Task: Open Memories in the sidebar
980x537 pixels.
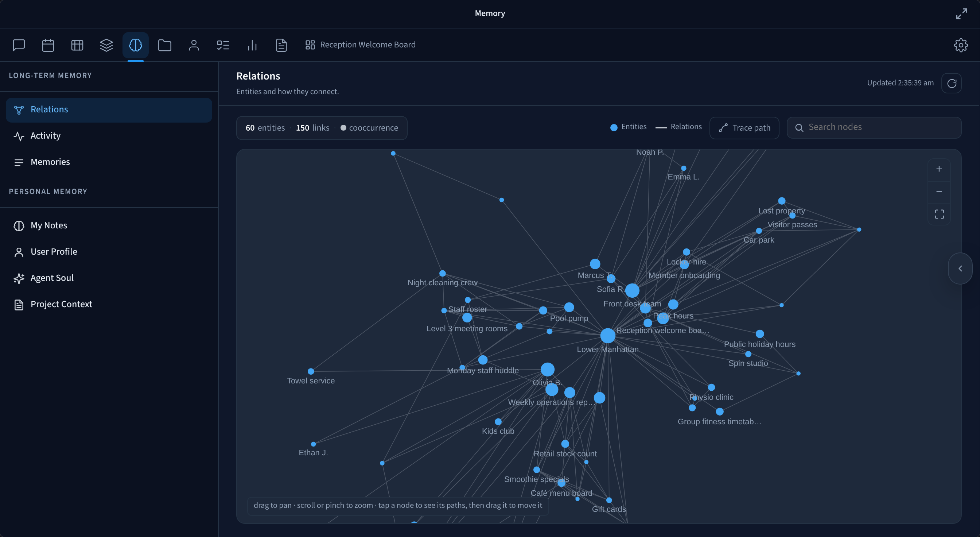Action: pos(109,162)
